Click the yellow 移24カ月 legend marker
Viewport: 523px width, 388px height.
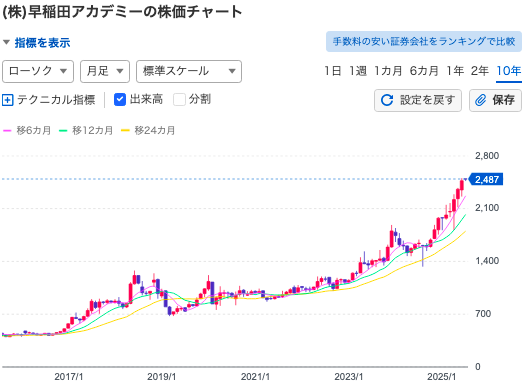click(x=125, y=130)
